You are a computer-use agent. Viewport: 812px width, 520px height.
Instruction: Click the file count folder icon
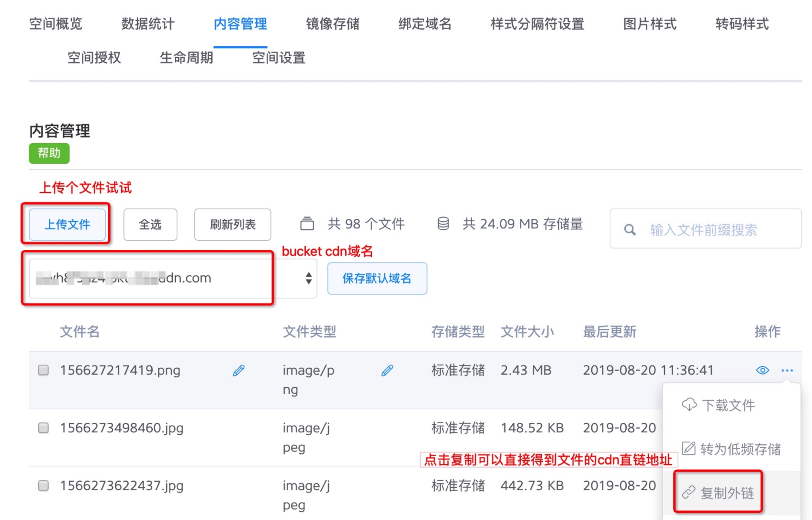point(307,224)
